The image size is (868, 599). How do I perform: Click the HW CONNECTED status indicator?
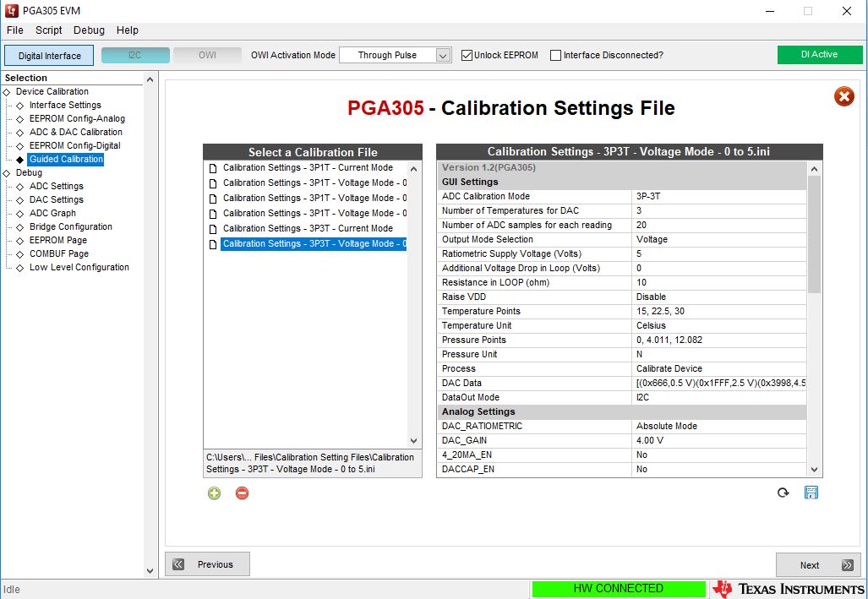click(619, 589)
